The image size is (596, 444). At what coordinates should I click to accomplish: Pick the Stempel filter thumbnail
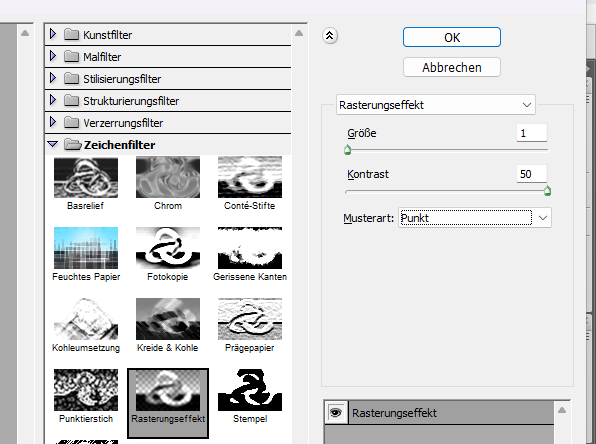250,390
